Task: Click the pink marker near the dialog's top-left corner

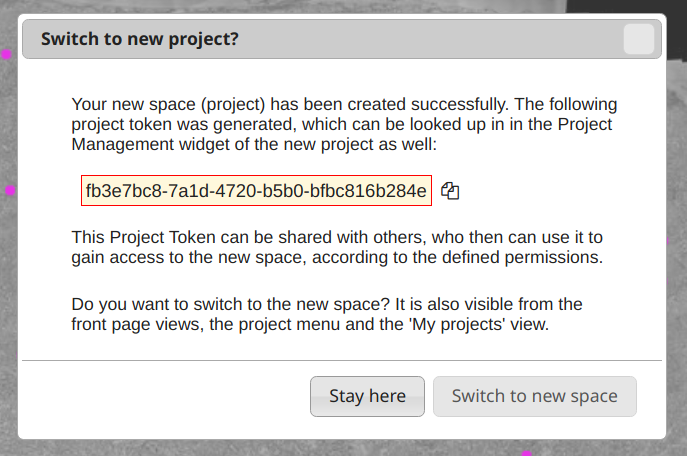Action: pyautogui.click(x=6, y=54)
